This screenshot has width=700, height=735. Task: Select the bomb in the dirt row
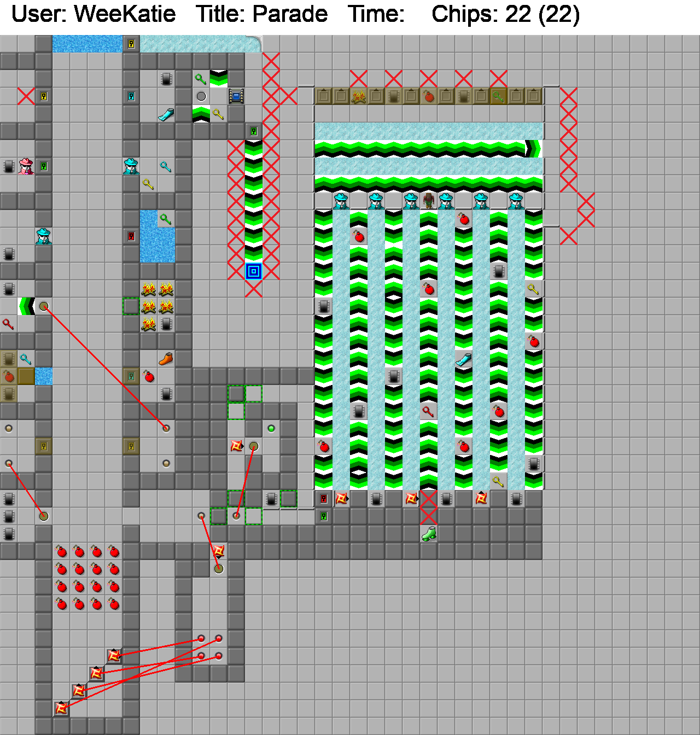tap(428, 96)
